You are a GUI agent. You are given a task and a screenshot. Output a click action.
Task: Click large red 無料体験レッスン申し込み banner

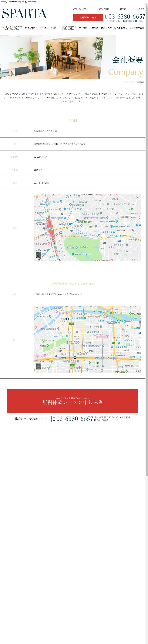[x=73, y=401]
